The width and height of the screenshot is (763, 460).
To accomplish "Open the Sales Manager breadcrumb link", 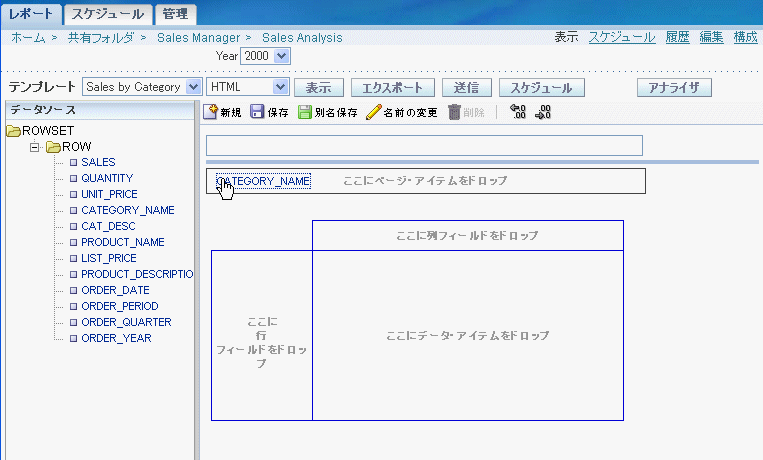I will coord(199,37).
